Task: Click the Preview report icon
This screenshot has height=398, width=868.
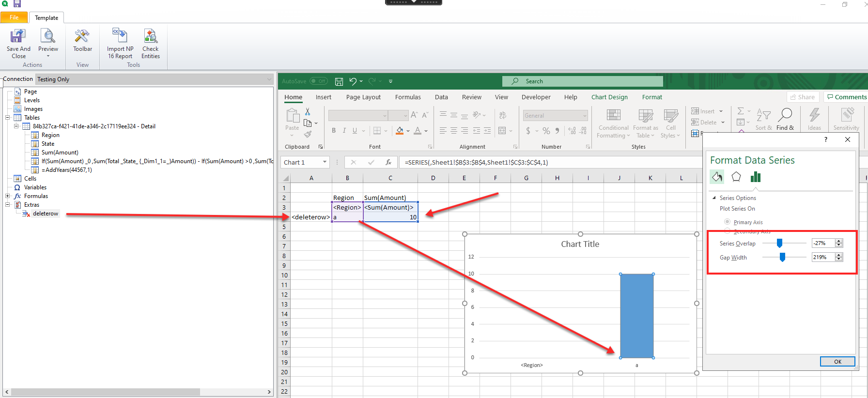Action: point(48,36)
